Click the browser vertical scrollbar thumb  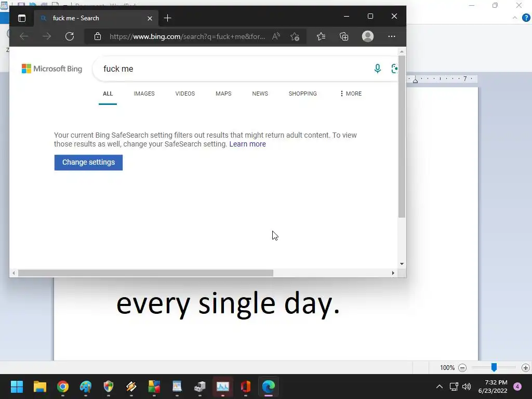point(402,137)
